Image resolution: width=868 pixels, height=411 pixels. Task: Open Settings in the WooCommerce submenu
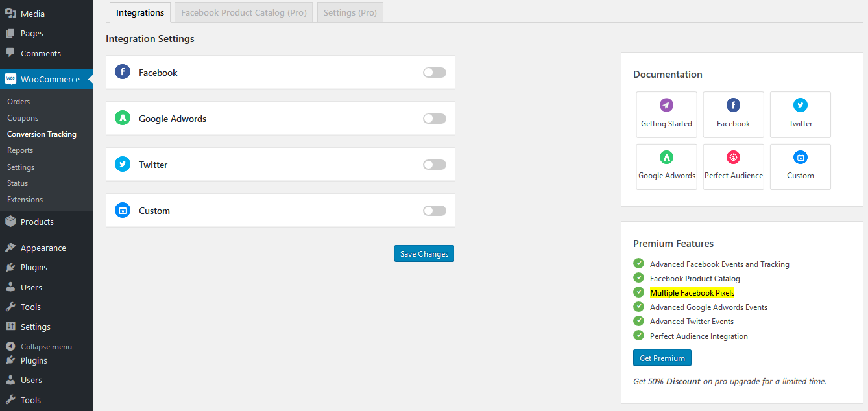(x=21, y=167)
